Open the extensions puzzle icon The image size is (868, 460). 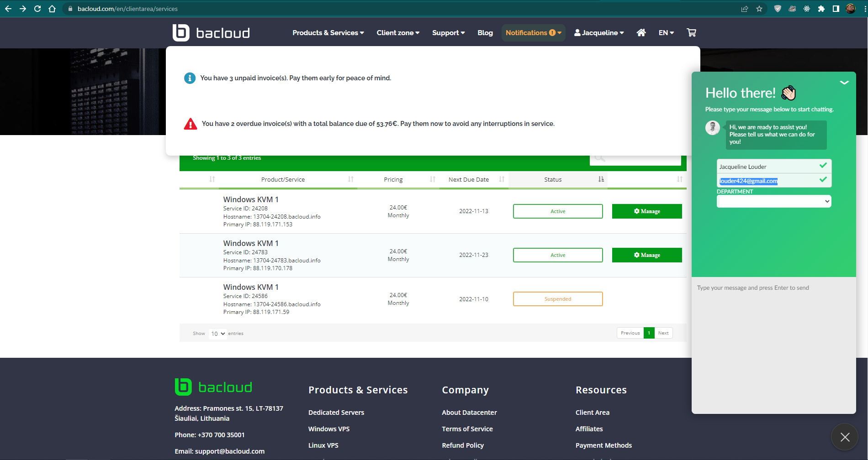(x=821, y=9)
